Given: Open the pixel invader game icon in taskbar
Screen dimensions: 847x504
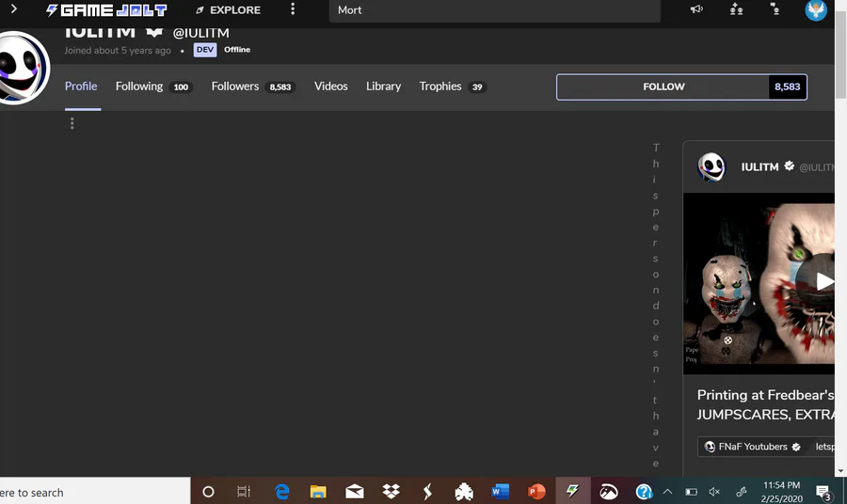Looking at the screenshot, I should [x=464, y=492].
